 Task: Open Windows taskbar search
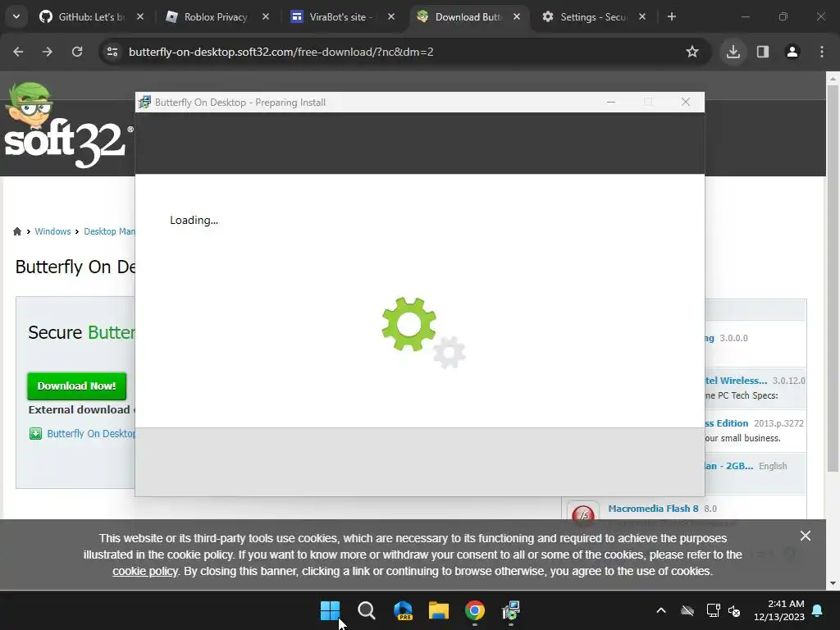tap(367, 610)
